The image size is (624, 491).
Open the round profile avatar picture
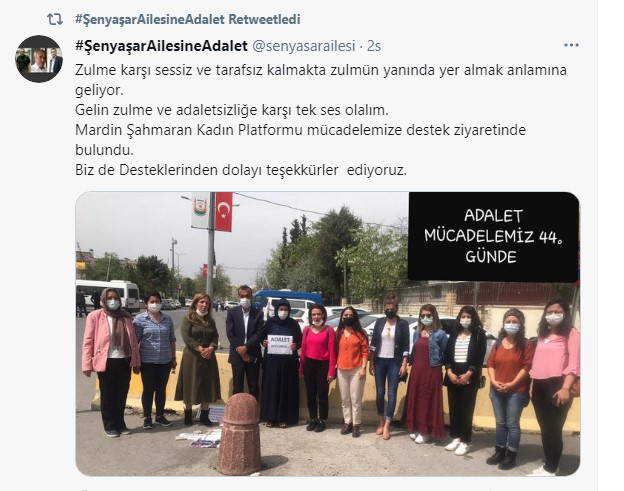click(39, 59)
